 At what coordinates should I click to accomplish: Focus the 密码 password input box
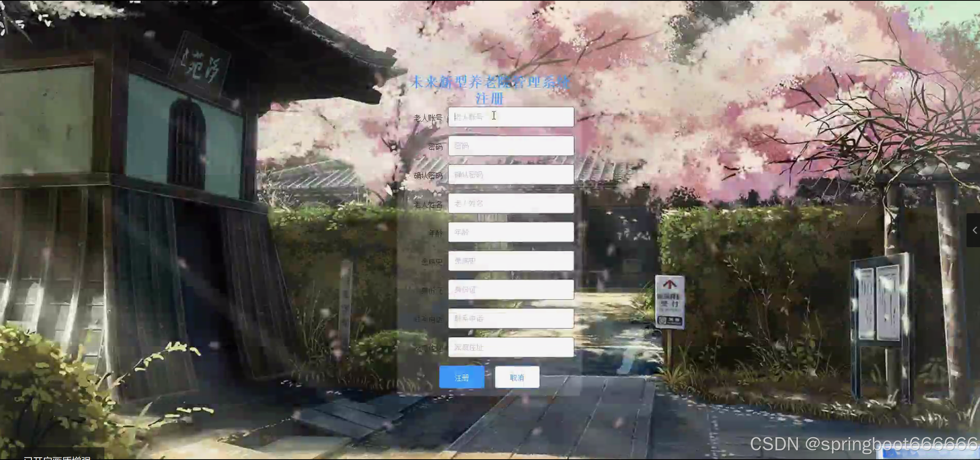tap(511, 146)
